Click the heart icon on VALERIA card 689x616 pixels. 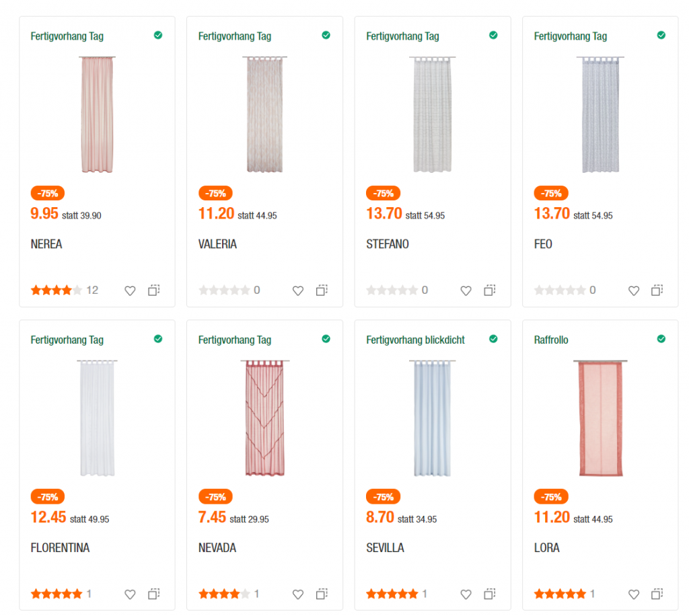(298, 291)
